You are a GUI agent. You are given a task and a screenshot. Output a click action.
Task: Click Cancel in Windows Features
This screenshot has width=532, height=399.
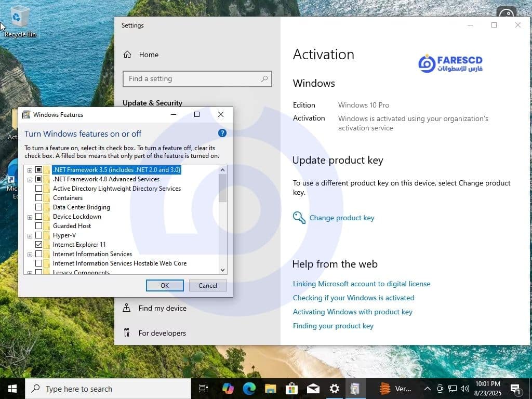208,285
